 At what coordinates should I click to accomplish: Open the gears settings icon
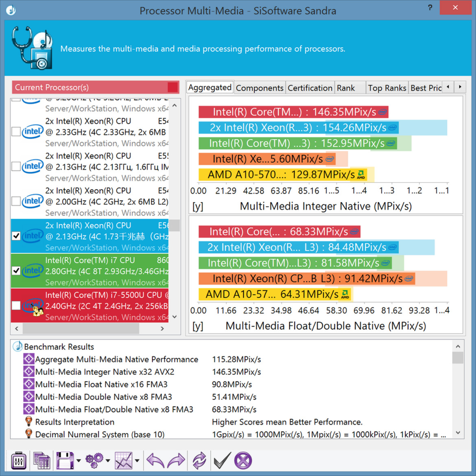[94, 461]
